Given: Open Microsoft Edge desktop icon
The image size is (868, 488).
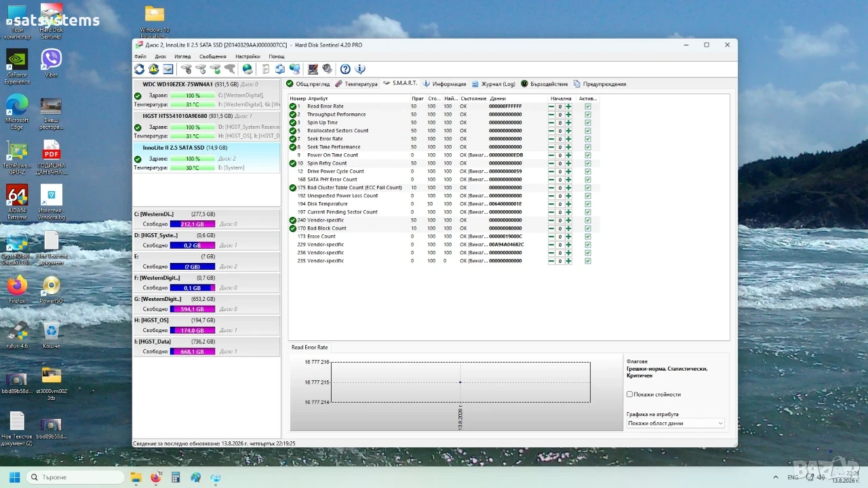Looking at the screenshot, I should [17, 112].
